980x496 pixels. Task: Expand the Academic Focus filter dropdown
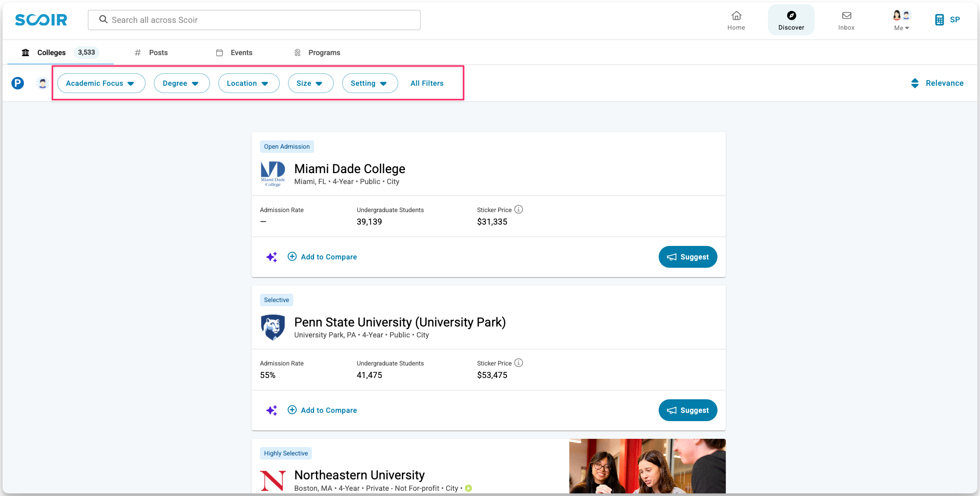[101, 83]
